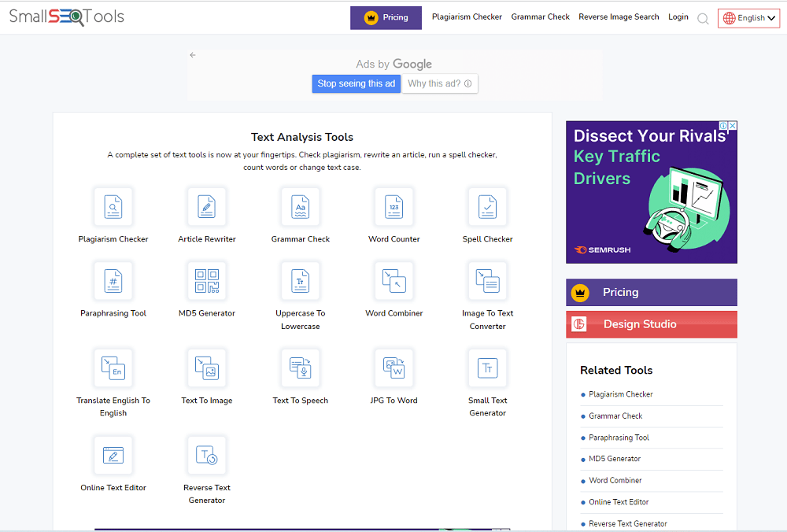Open the Plagiarism Checker tool icon
Screen dimensions: 787x532
coord(113,207)
